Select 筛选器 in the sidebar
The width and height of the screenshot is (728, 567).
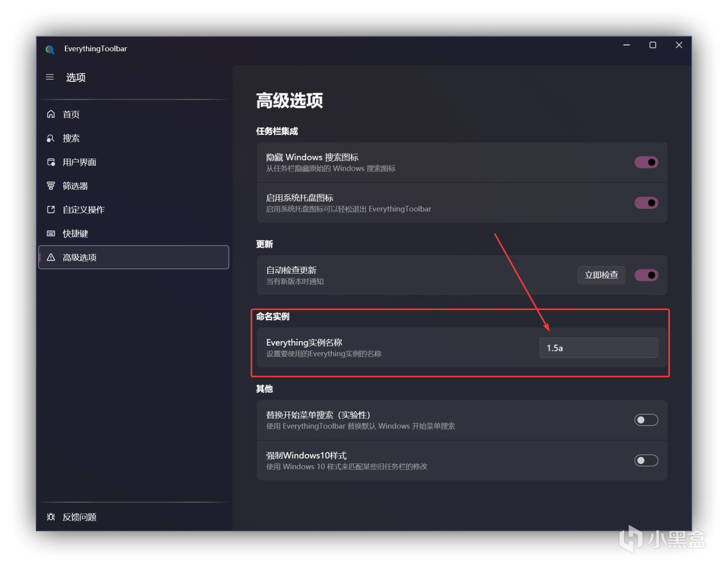point(134,186)
